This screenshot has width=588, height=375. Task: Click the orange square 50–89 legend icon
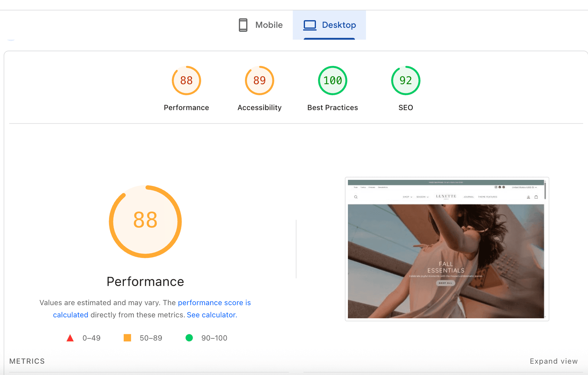pos(127,338)
